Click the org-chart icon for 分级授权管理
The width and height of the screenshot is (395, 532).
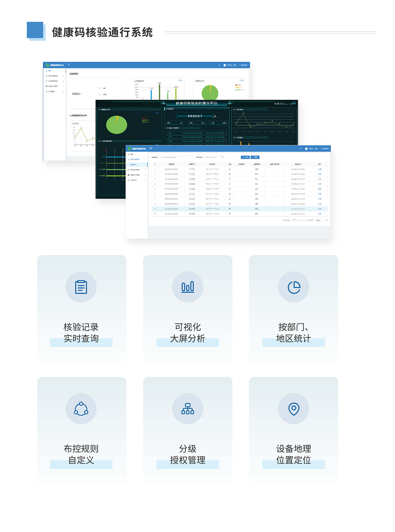click(x=188, y=409)
